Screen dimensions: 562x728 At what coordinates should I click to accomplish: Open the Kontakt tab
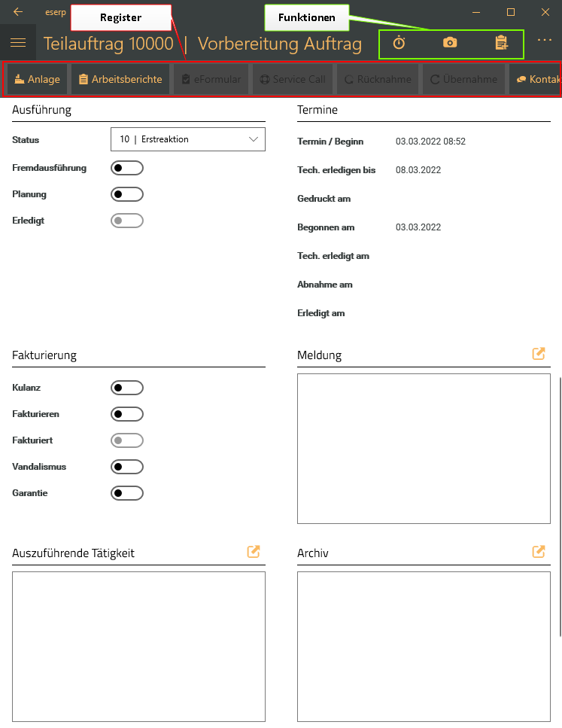pos(535,79)
